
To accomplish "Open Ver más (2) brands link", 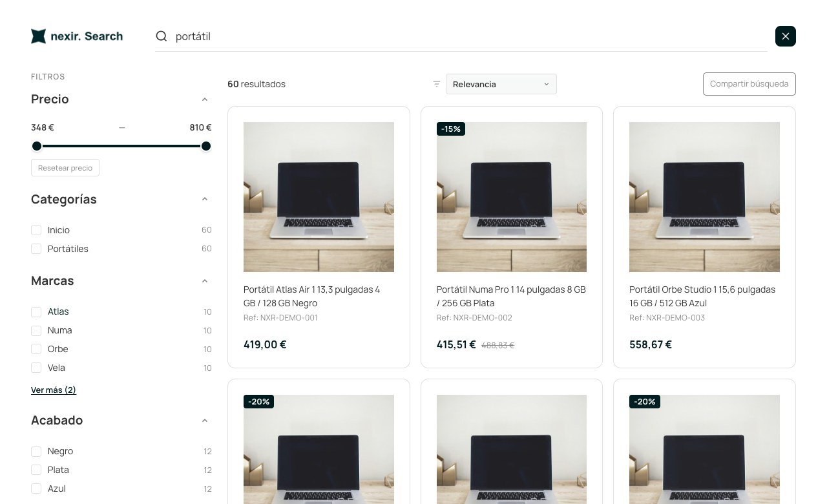I will (x=54, y=390).
